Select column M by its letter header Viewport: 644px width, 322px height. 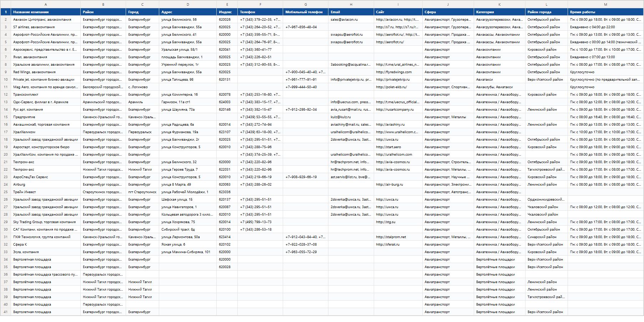tap(605, 4)
